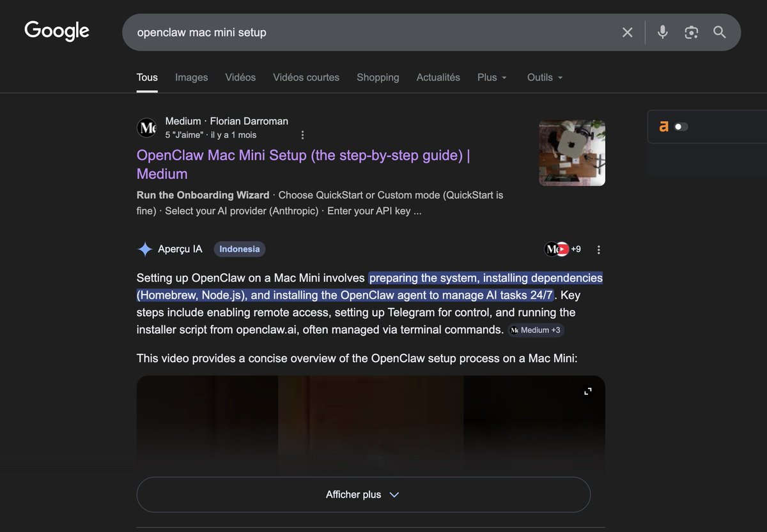Click 'Medium · Florian Darroman' source name
Screen dimensions: 767x532
click(226, 121)
